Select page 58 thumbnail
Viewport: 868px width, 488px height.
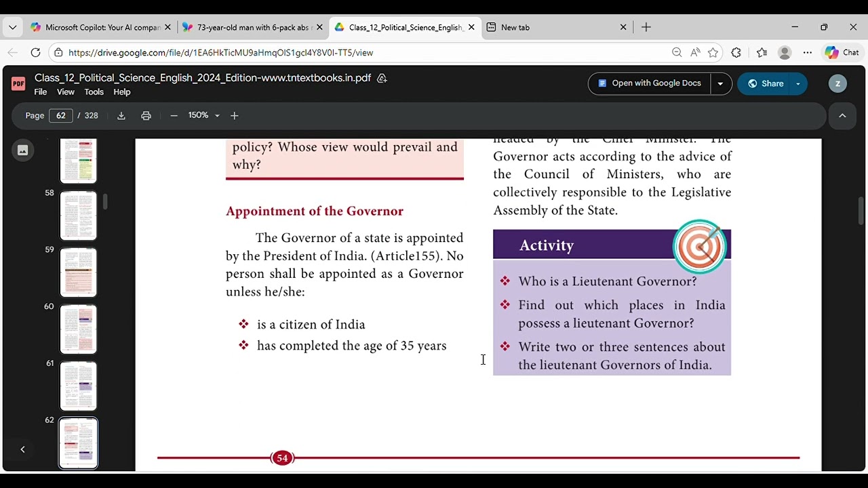79,216
